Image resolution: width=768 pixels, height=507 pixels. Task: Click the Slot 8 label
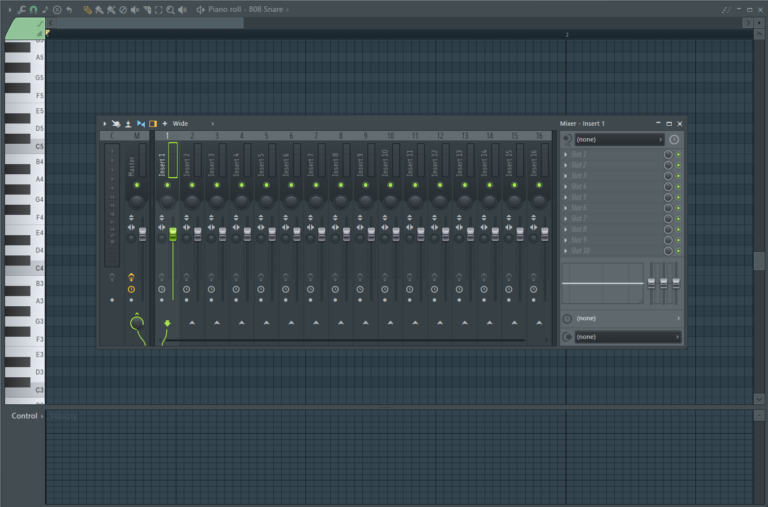pyautogui.click(x=578, y=229)
